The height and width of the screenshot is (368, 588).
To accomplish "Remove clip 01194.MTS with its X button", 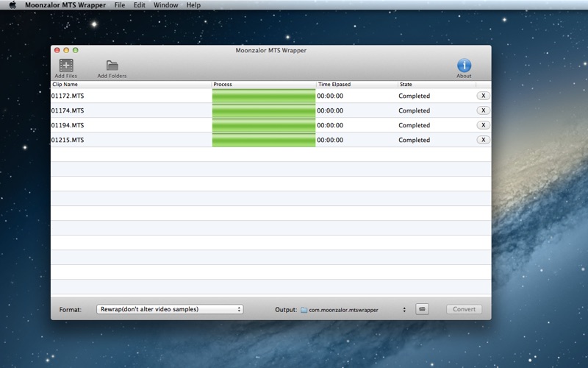I will point(483,125).
